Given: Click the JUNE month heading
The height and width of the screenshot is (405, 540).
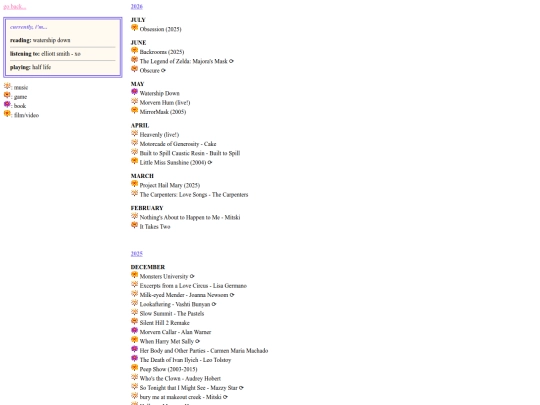Looking at the screenshot, I should point(138,43).
